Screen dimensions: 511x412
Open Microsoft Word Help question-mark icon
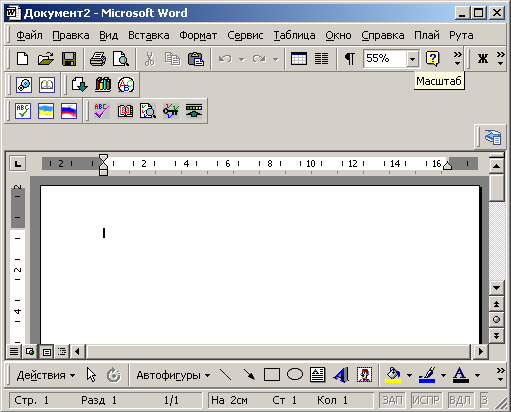(x=432, y=59)
